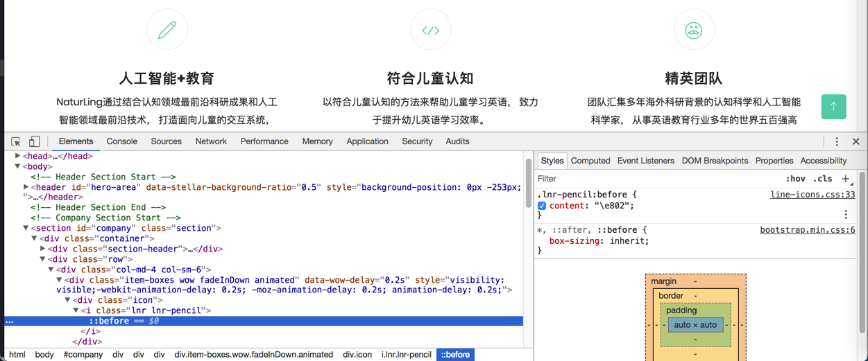
Task: Collapse the item-boxes wow fadeInDown div
Action: pos(60,280)
